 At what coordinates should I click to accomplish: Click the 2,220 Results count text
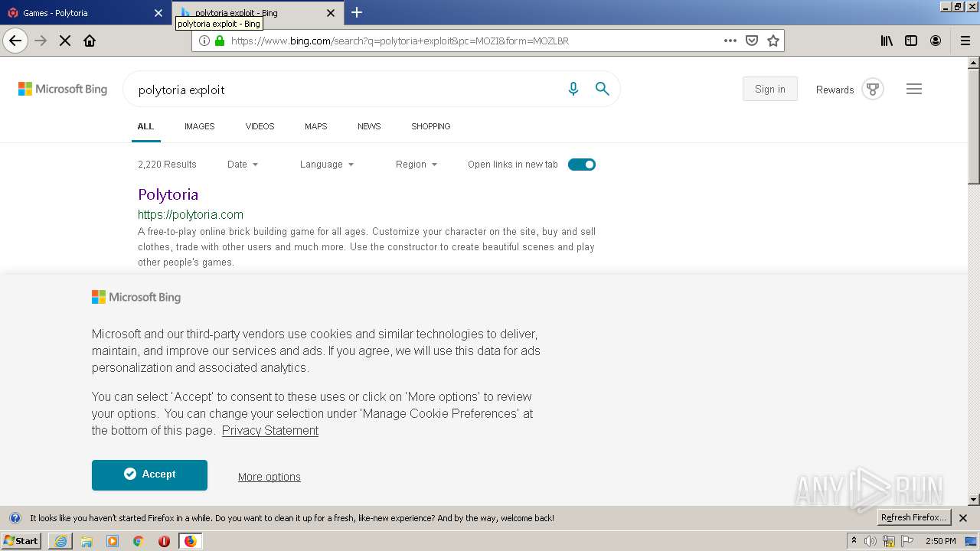pos(167,165)
